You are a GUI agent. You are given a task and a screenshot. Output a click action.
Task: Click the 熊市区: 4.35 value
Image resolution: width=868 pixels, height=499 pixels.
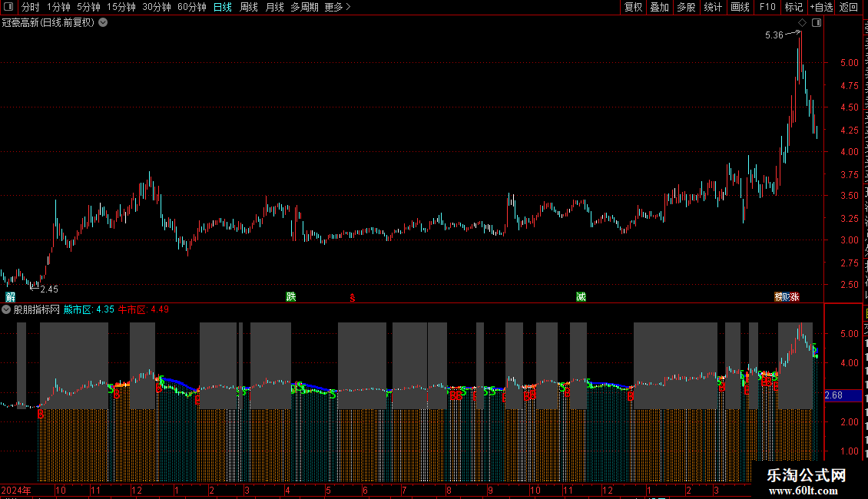coord(88,310)
